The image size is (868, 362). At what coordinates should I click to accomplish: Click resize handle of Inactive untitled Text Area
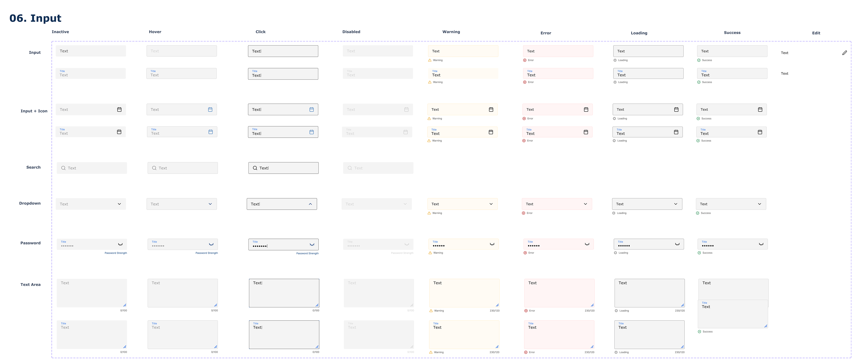(125, 305)
